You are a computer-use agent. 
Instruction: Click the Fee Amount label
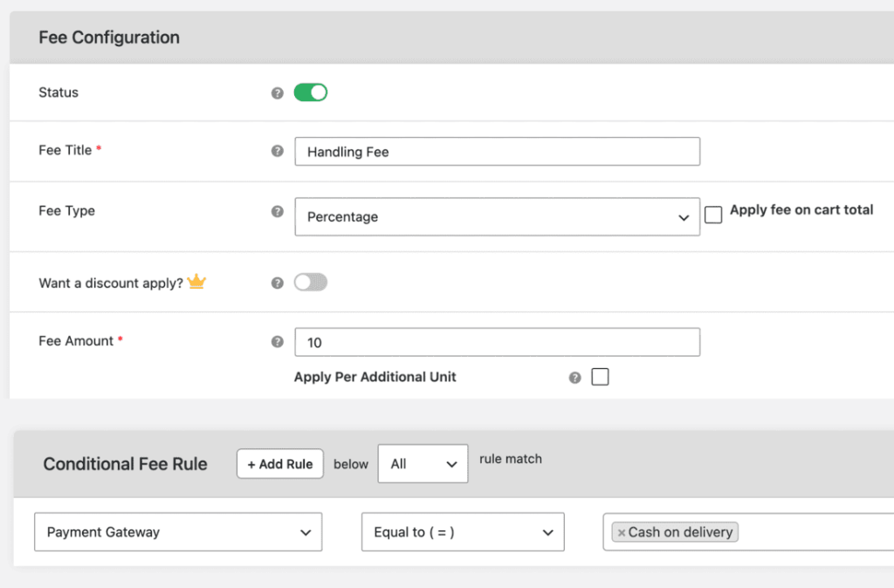pyautogui.click(x=76, y=341)
